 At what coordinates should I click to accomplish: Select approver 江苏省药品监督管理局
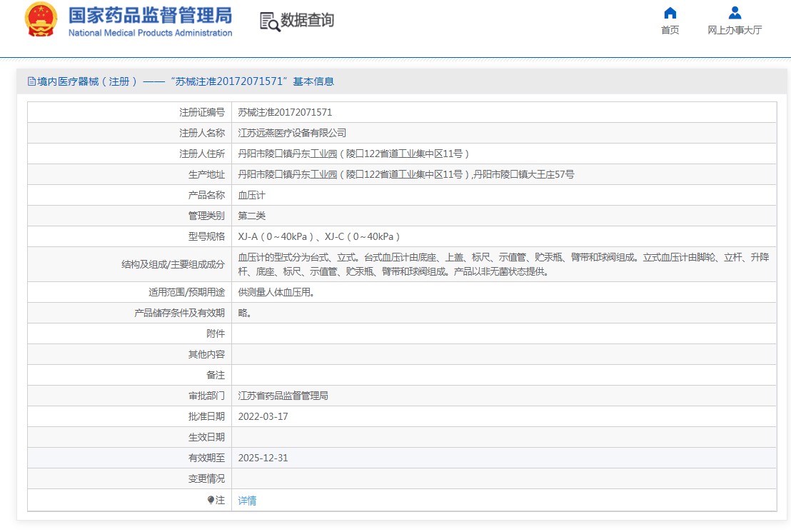[x=283, y=395]
